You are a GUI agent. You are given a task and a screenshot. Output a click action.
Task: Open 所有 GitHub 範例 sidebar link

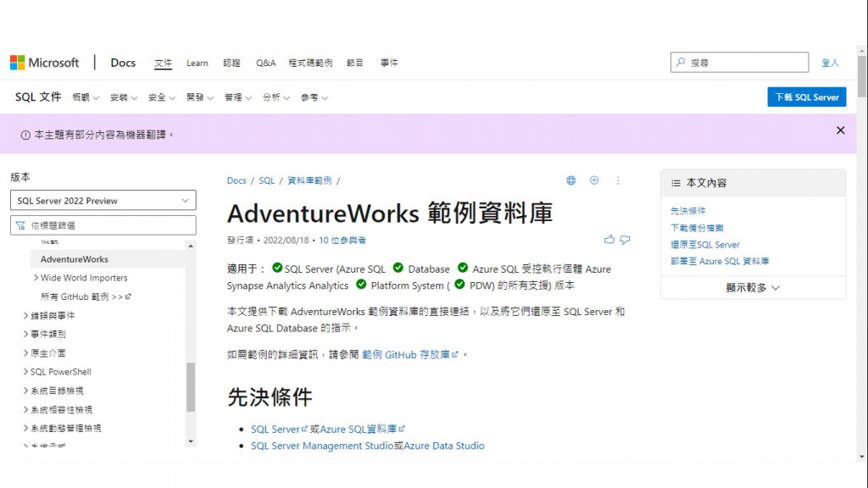(86, 297)
